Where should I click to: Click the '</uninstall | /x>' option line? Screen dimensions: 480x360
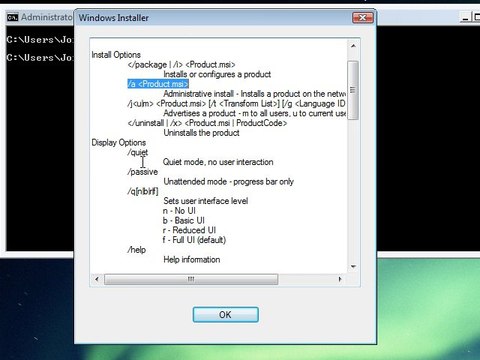click(x=207, y=123)
